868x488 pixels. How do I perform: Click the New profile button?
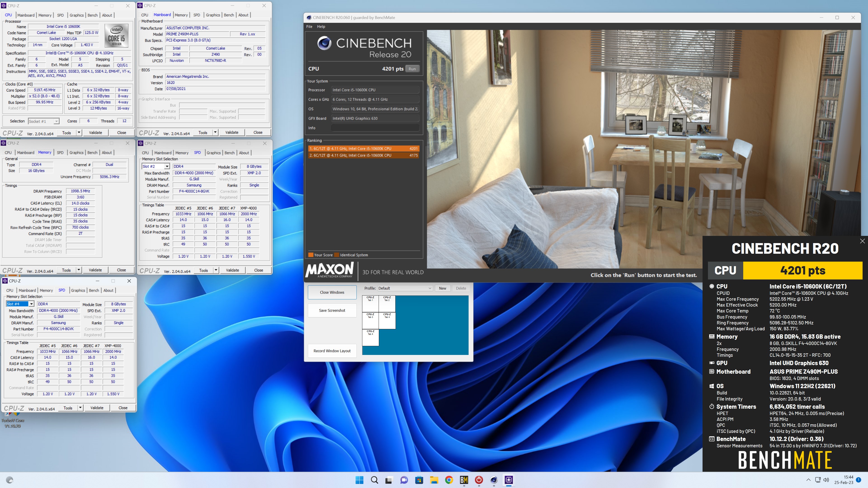442,288
